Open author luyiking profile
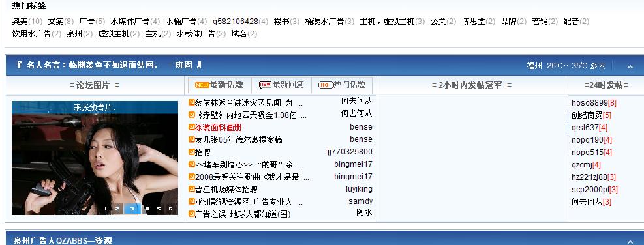The height and width of the screenshot is (245, 644). (359, 189)
